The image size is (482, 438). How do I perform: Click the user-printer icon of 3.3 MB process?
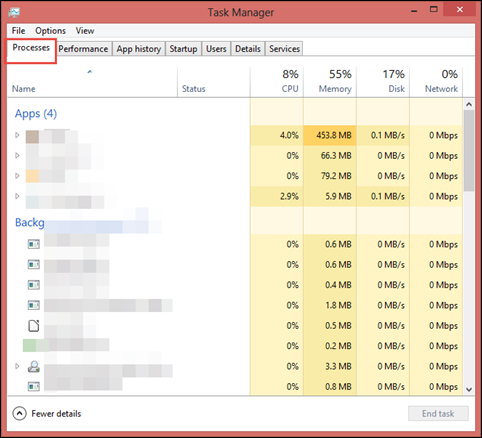(34, 366)
